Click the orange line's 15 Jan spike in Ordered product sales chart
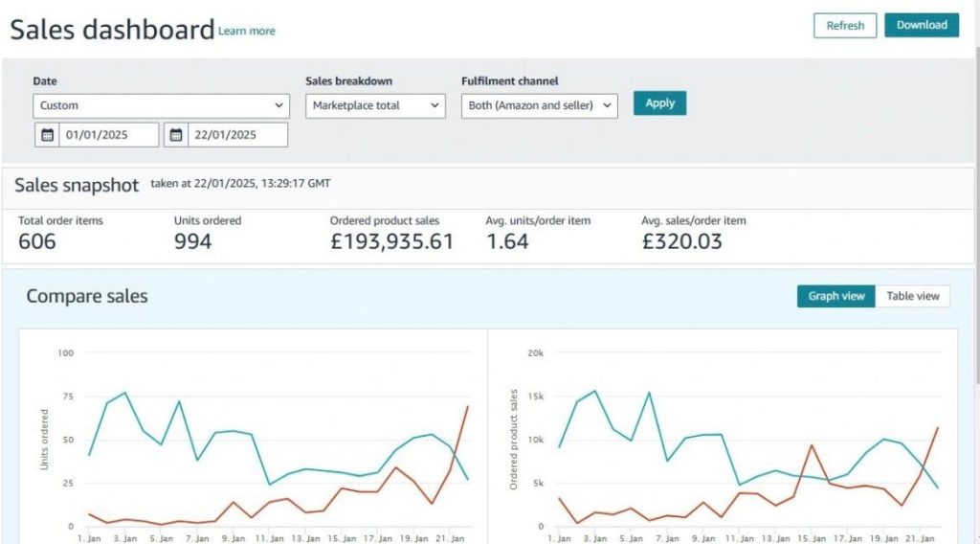Image resolution: width=980 pixels, height=544 pixels. click(812, 444)
